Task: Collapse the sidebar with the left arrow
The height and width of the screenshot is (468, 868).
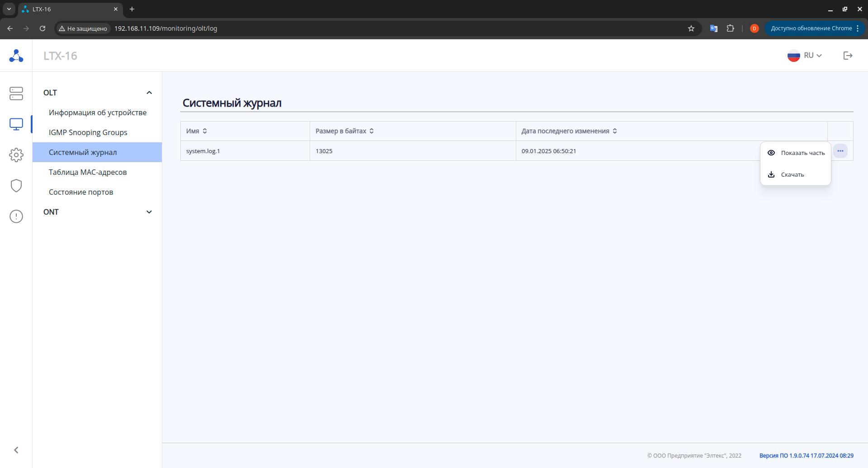Action: tap(16, 450)
